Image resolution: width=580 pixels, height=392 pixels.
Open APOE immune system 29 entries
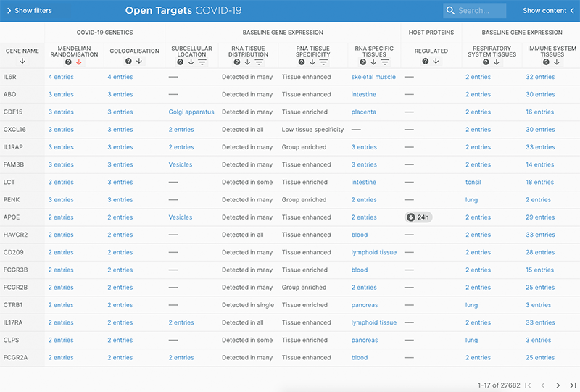(540, 217)
